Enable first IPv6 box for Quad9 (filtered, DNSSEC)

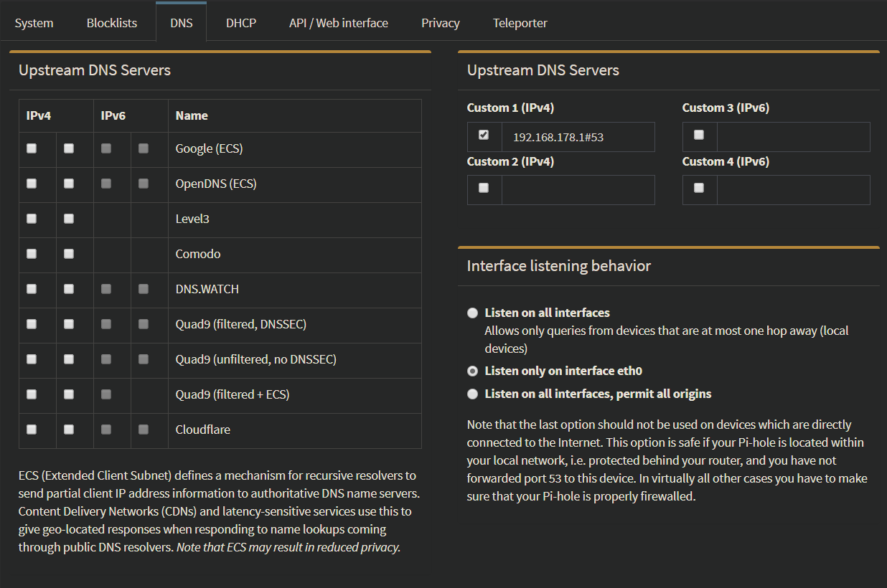(x=106, y=324)
